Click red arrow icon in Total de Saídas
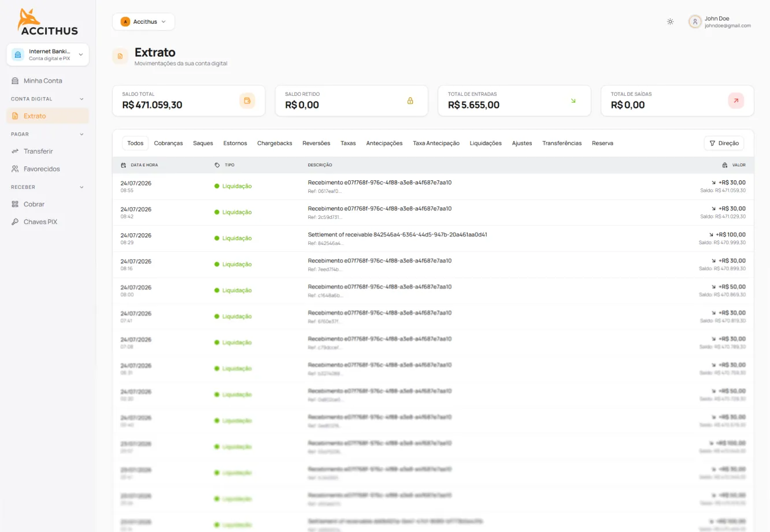The width and height of the screenshot is (770, 532). coord(736,101)
